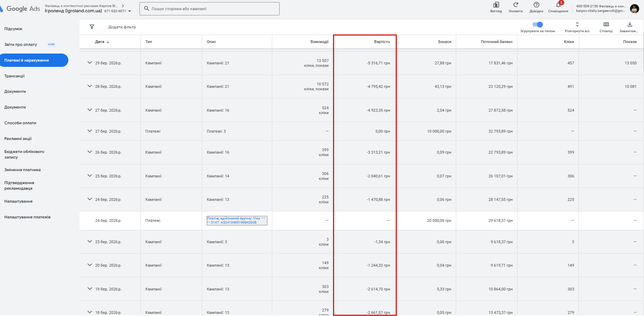Click Додати фільтр button

[122, 27]
